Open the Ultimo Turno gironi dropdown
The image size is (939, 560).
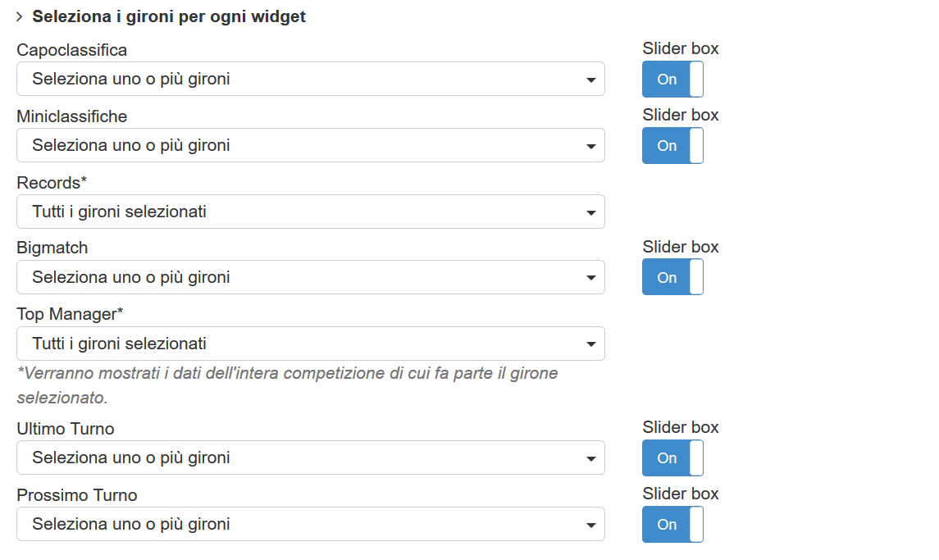click(310, 458)
